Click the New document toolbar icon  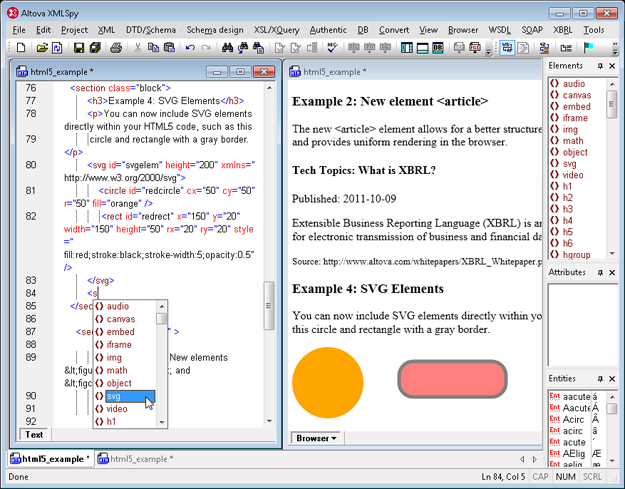tap(23, 48)
